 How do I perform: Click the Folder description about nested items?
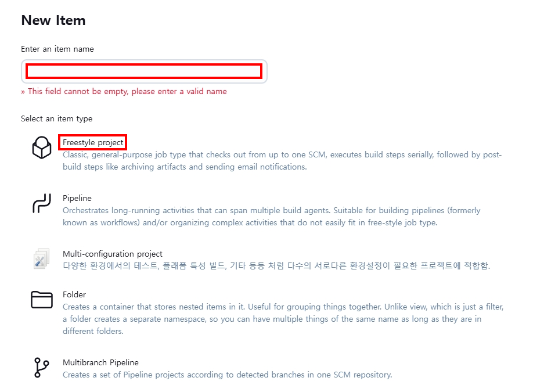pyautogui.click(x=283, y=319)
